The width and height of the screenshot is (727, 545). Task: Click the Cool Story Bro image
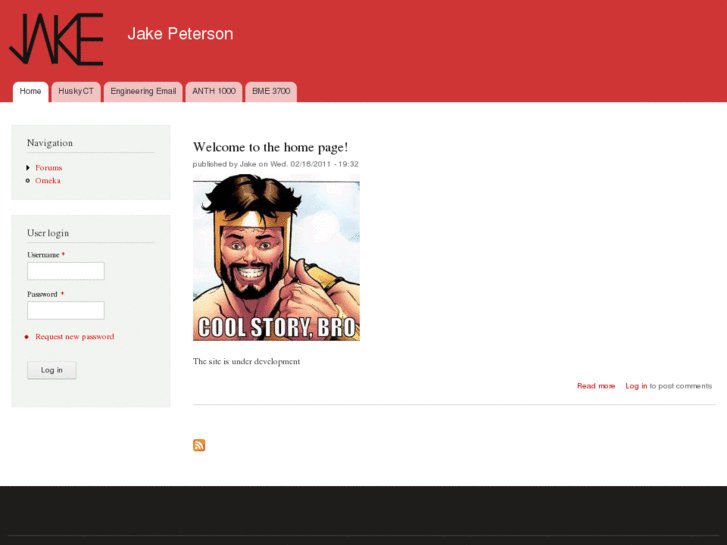pyautogui.click(x=276, y=257)
